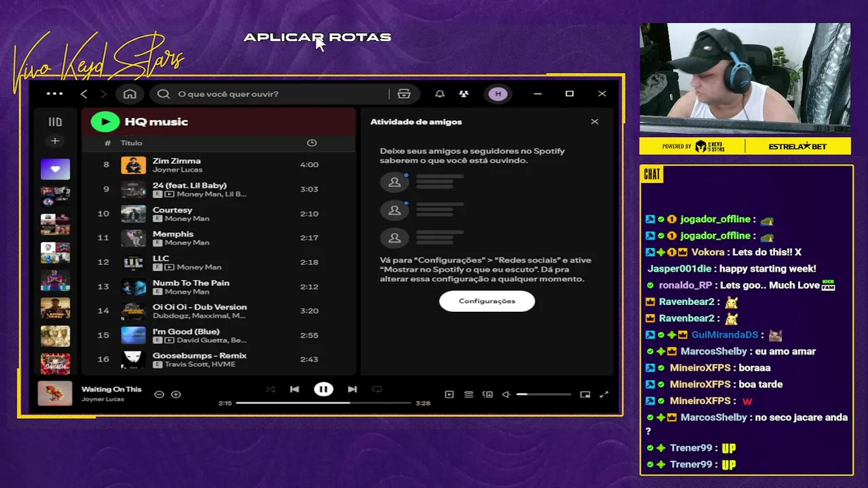Skip to previous track

pyautogui.click(x=294, y=389)
